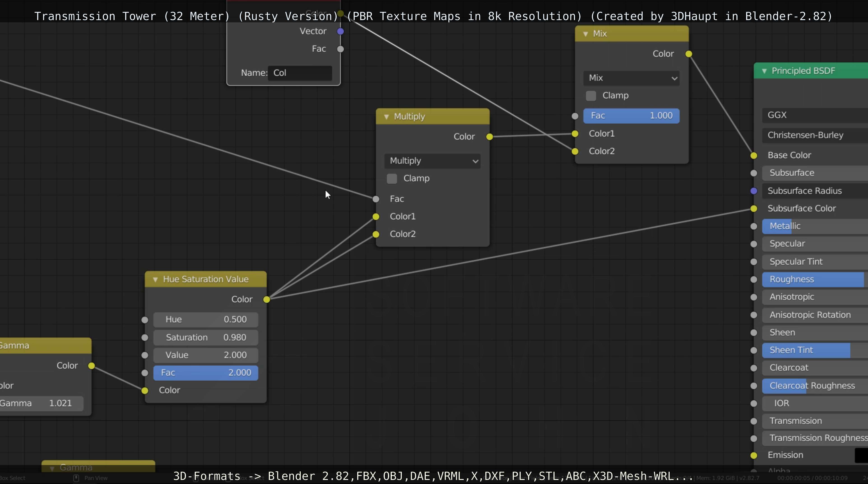Collapse the Principled BSDF node

[x=764, y=71]
